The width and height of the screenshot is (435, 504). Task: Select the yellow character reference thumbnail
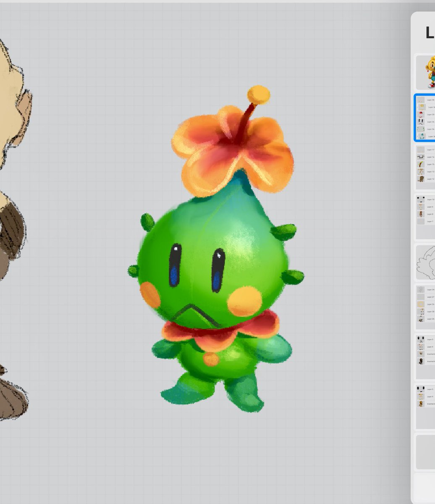click(426, 72)
